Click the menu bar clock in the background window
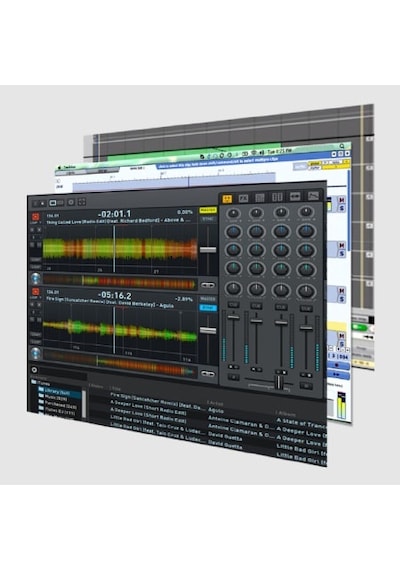The image size is (400, 570). [x=279, y=150]
